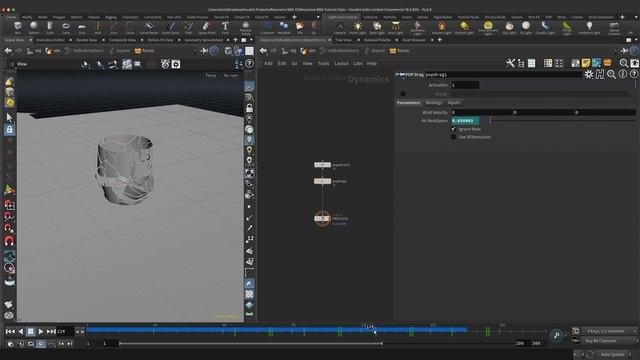Add an Area Light from the shelf
The width and height of the screenshot is (640, 360).
pos(395,27)
